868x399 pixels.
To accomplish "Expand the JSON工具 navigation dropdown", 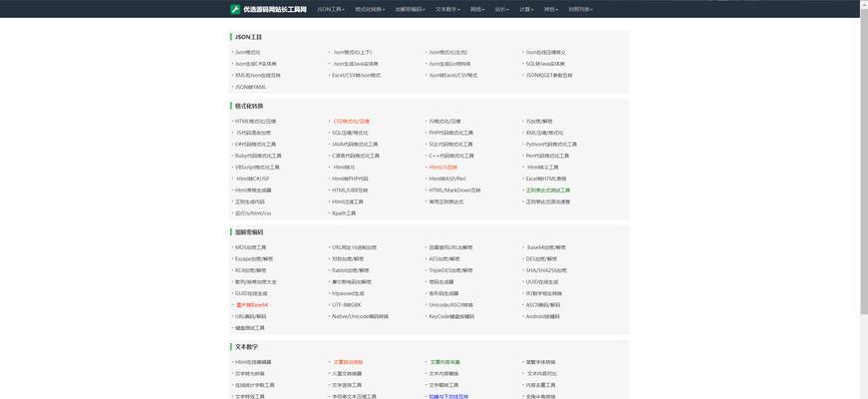I will (x=331, y=9).
